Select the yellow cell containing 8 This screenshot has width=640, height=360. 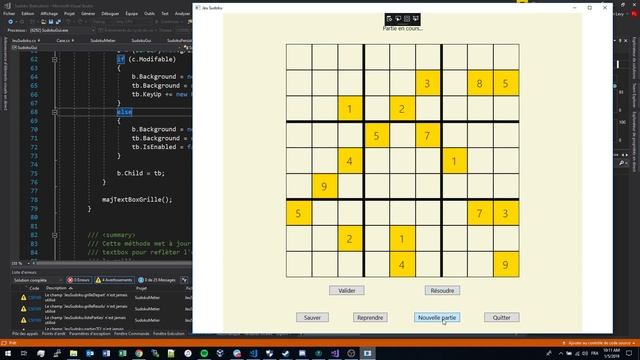480,83
